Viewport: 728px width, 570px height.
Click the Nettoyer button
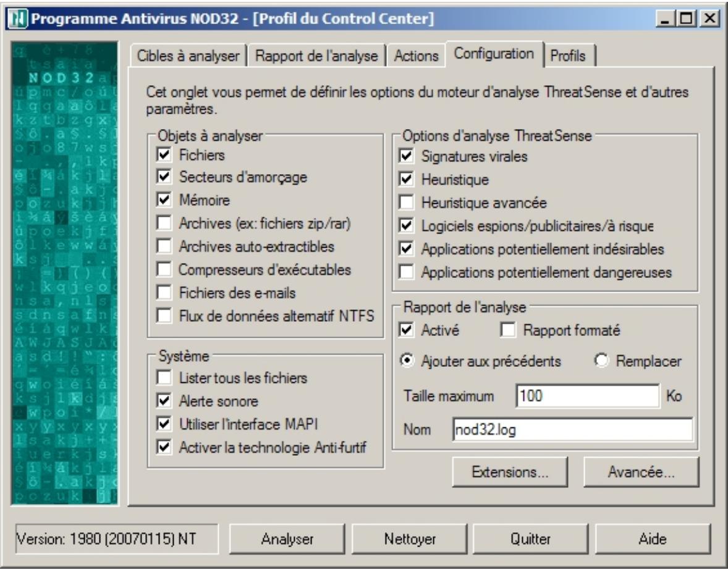click(x=410, y=539)
